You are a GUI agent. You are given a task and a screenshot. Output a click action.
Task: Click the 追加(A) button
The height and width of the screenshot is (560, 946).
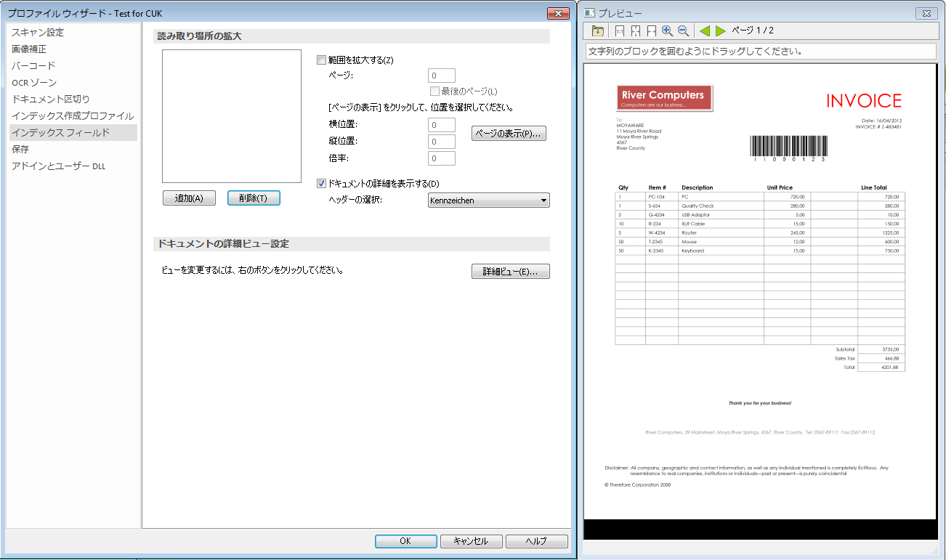pyautogui.click(x=189, y=198)
